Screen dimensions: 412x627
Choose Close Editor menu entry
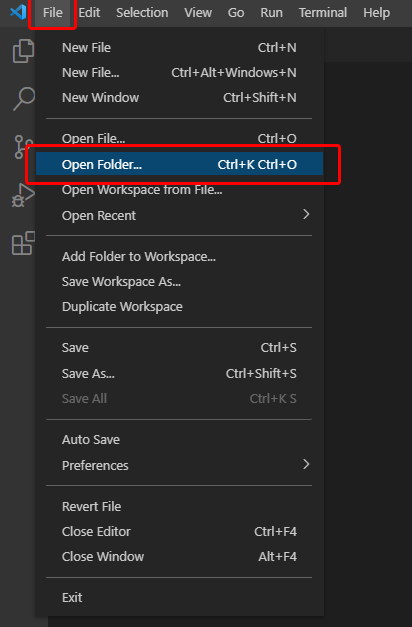[x=179, y=531]
